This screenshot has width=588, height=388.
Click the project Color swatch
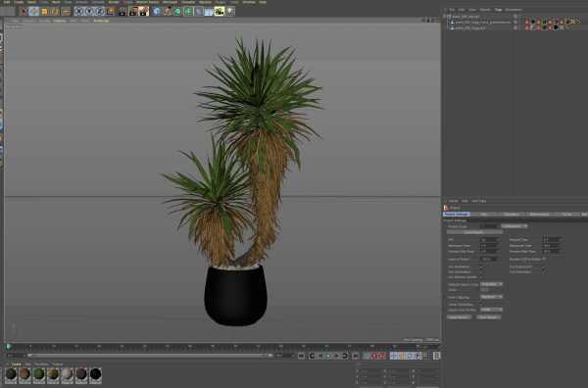click(x=484, y=290)
